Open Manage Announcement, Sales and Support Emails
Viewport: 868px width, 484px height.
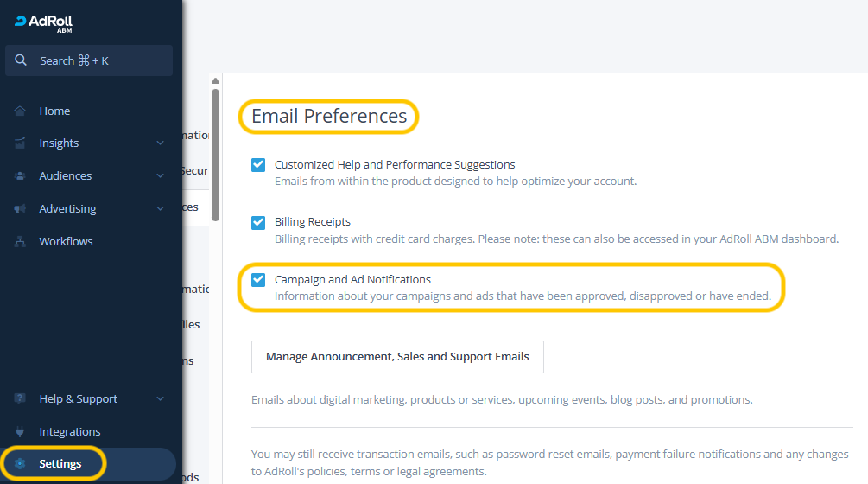(397, 356)
